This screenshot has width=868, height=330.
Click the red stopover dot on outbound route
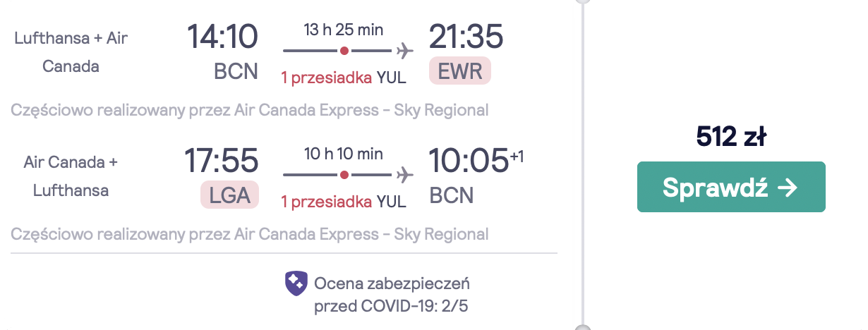click(344, 51)
